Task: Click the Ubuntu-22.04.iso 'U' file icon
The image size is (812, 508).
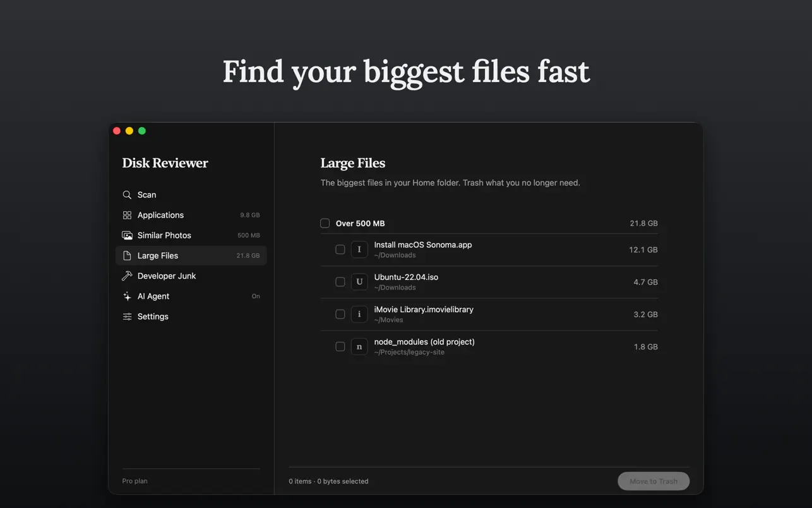Action: point(359,282)
